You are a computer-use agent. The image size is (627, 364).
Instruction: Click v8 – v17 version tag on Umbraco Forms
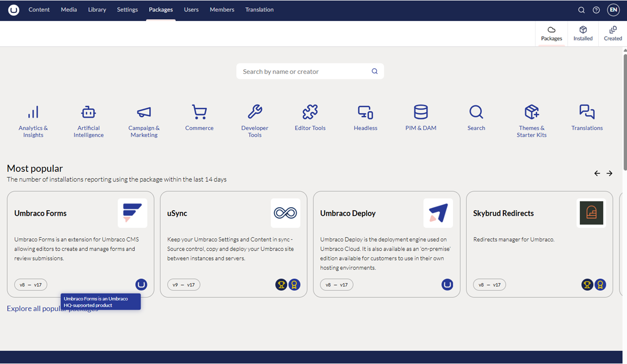pos(31,285)
